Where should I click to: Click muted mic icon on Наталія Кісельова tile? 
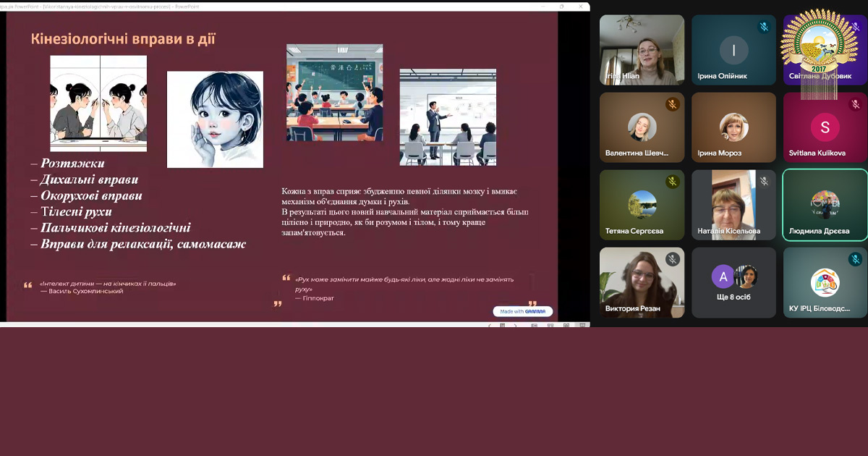763,182
